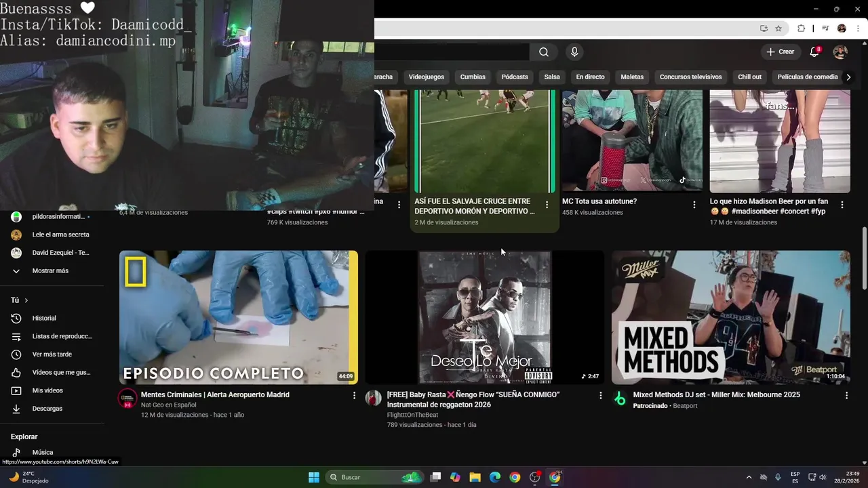
Task: Open the Chrome extensions puzzle icon
Action: click(x=801, y=28)
